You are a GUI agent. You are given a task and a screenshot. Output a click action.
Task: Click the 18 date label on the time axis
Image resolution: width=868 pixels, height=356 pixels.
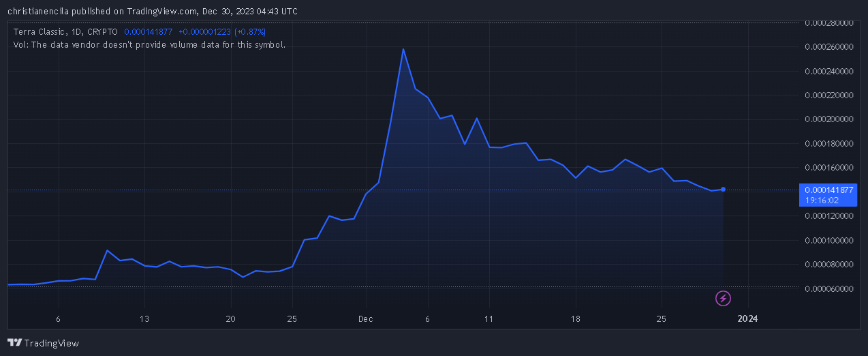pyautogui.click(x=576, y=318)
